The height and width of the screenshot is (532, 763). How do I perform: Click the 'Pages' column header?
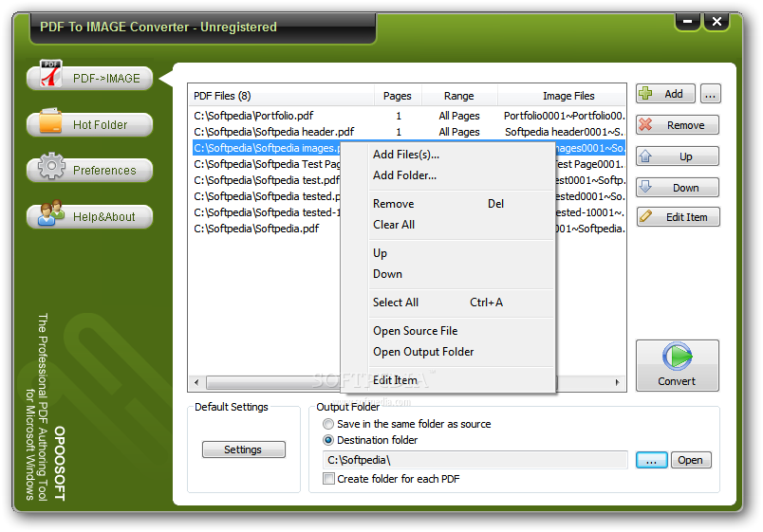(398, 96)
